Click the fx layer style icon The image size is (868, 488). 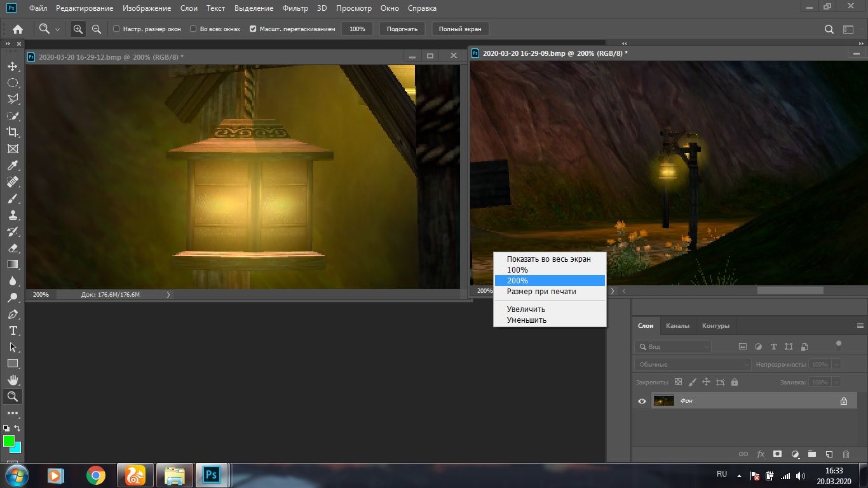coord(761,454)
